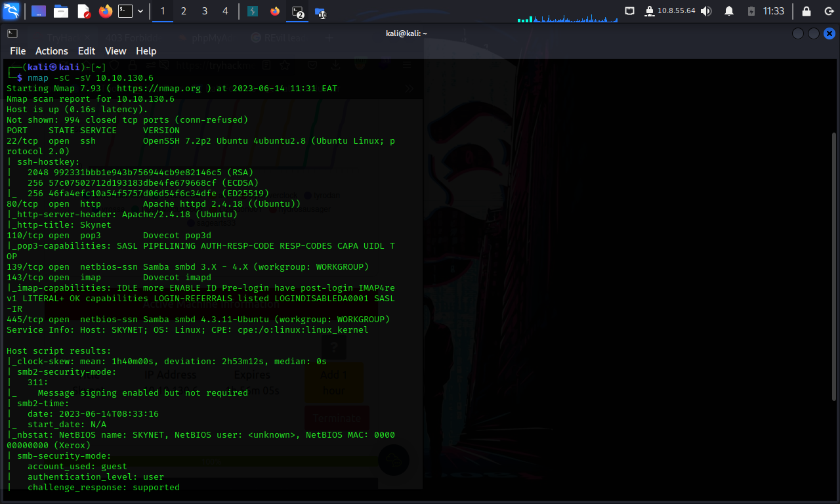Click the 22/tcp open ssh line
The image size is (840, 504).
(201, 141)
